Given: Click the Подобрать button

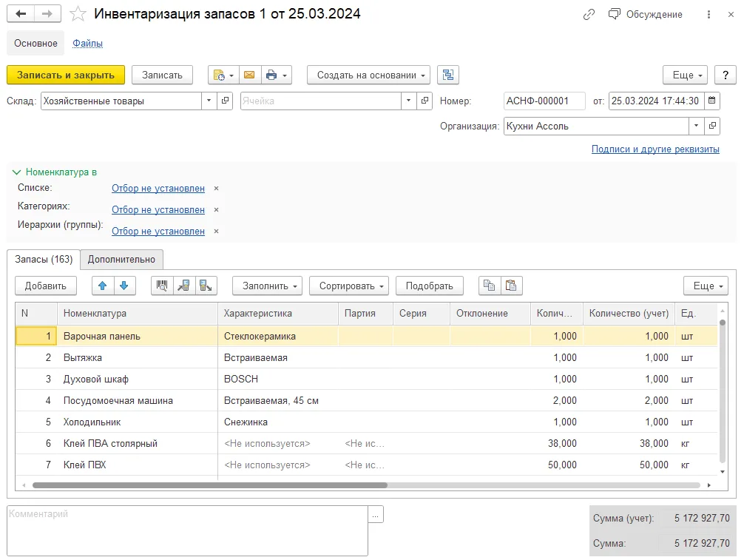Looking at the screenshot, I should (430, 286).
